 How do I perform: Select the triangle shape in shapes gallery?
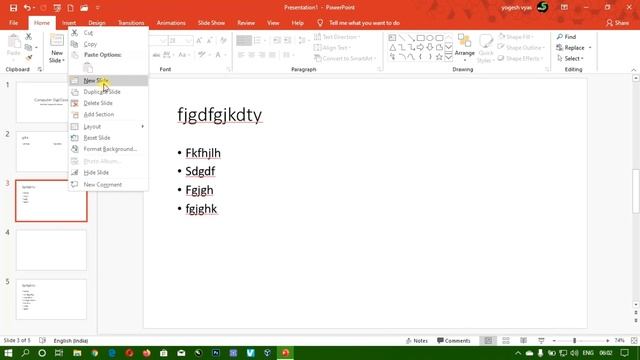(x=392, y=48)
